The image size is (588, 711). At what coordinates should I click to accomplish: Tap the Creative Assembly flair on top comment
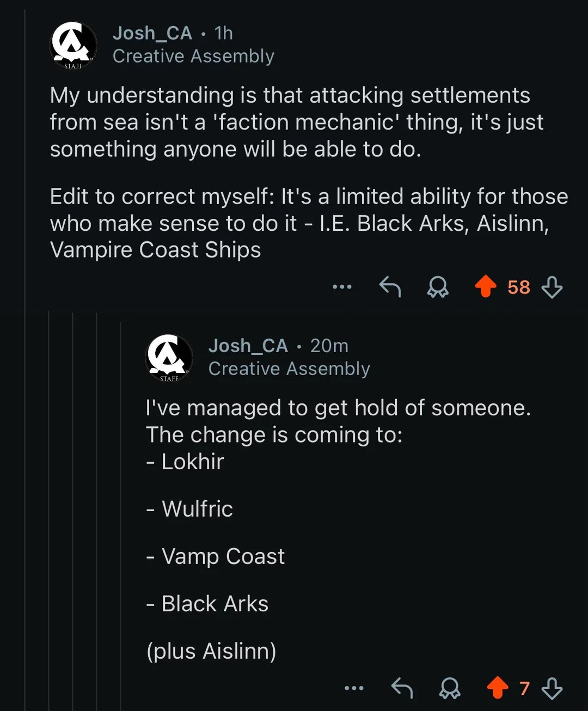pos(193,56)
